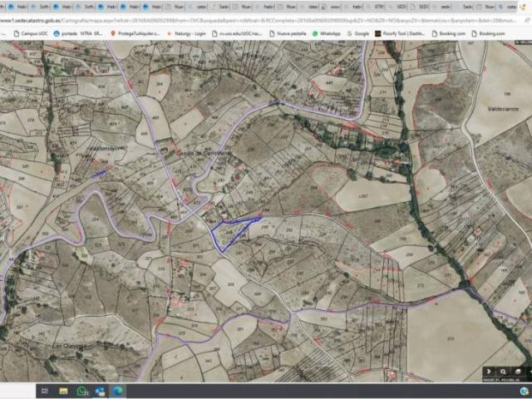Open the first Booking.com bookmark
Screen dimensions: 532x399
(448, 33)
